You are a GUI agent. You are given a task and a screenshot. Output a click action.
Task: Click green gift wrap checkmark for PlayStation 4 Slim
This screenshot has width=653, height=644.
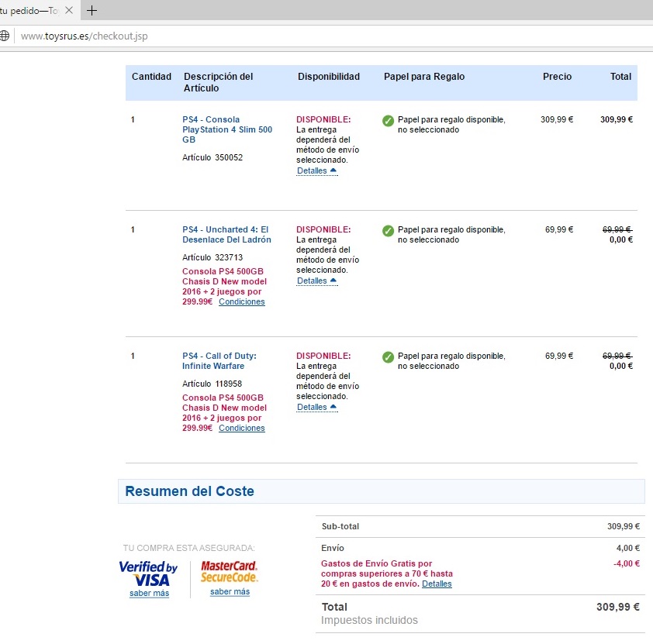click(x=388, y=121)
